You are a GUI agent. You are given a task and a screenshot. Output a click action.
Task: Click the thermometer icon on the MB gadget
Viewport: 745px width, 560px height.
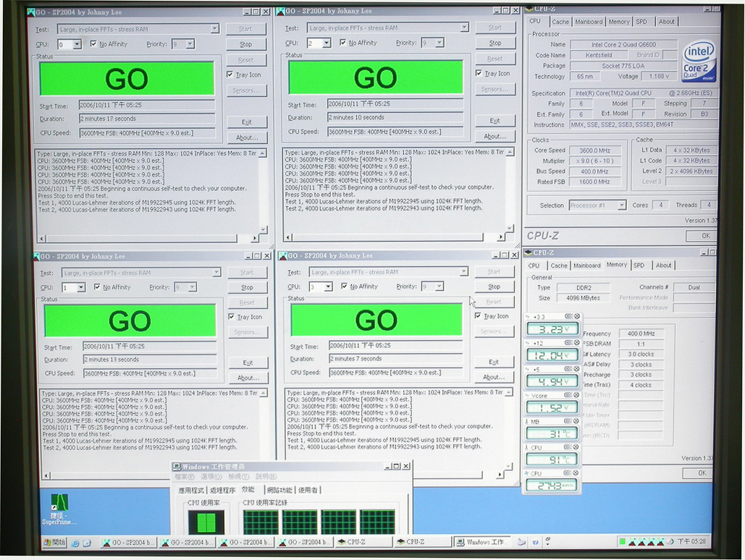(x=526, y=421)
